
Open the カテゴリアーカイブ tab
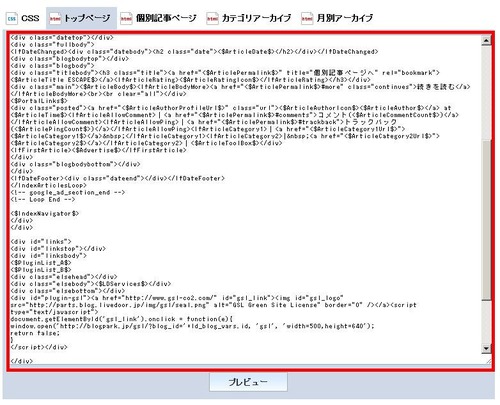click(249, 18)
